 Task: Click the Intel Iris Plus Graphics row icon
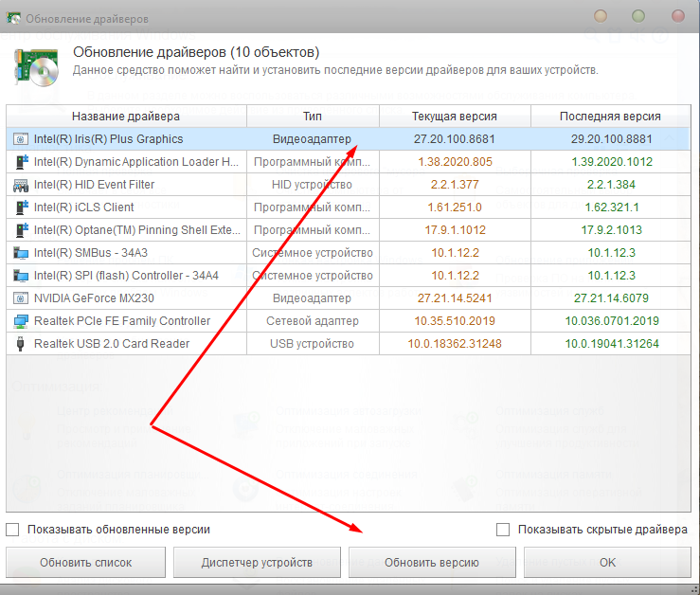click(20, 139)
